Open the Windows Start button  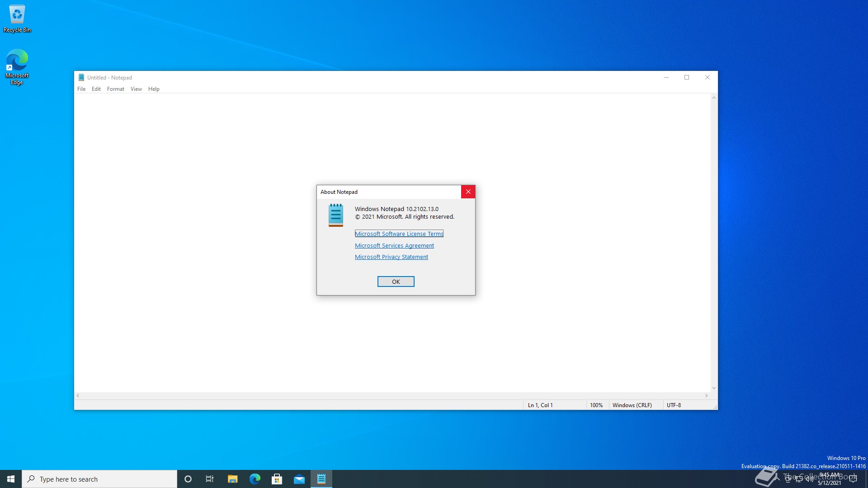pyautogui.click(x=11, y=479)
